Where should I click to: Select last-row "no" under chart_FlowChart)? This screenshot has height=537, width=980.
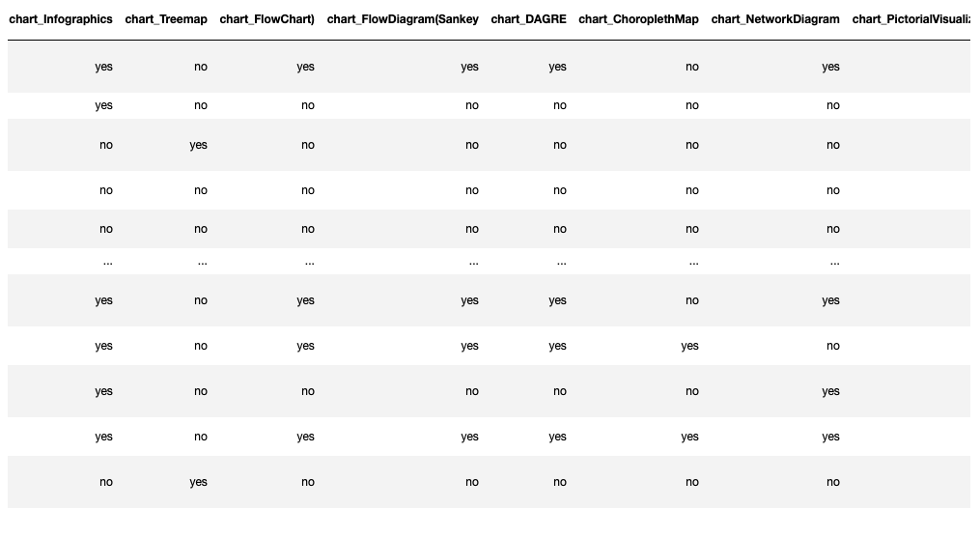pos(308,482)
